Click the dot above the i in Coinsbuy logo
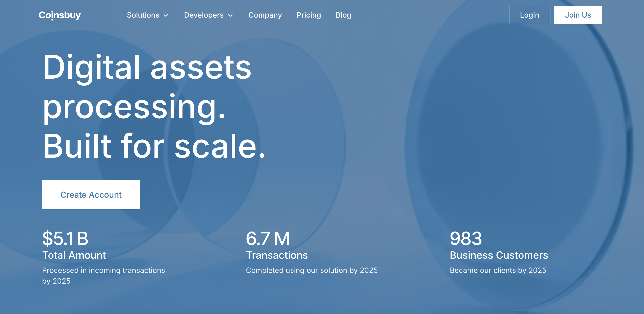The image size is (644, 314). coord(53,11)
